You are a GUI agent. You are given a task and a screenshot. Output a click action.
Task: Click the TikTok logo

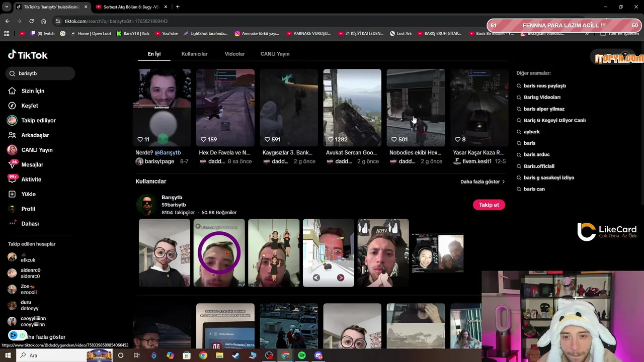point(28,55)
